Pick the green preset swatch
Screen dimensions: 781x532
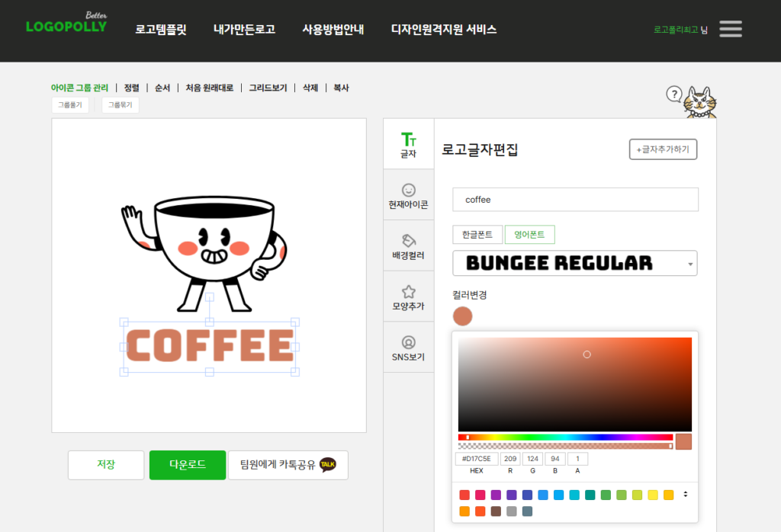point(606,495)
